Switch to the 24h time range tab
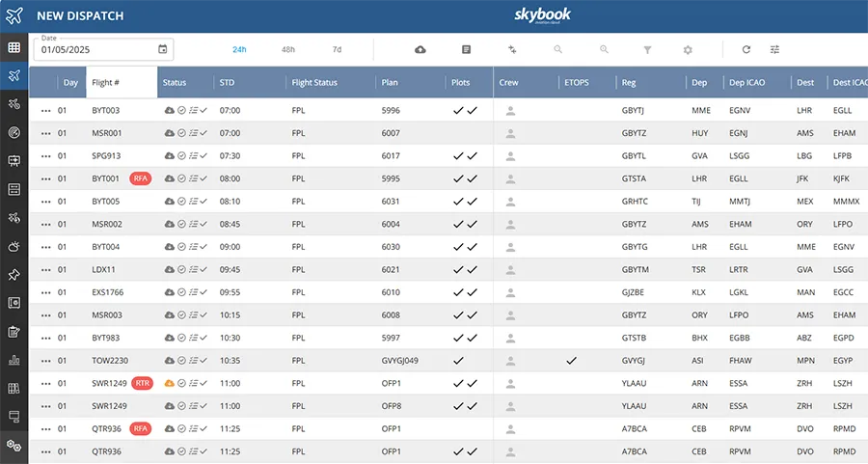 pyautogui.click(x=239, y=49)
